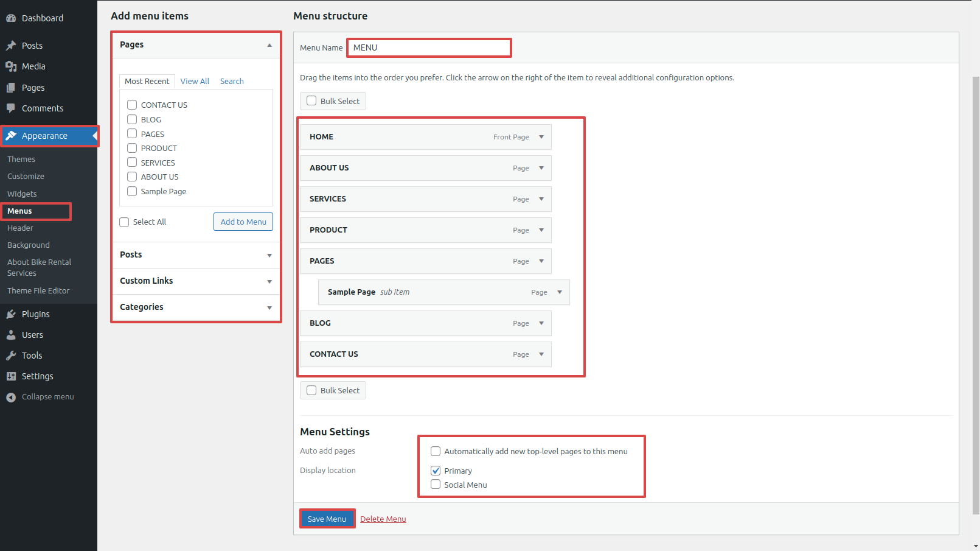Enable the Social Menu display location
980x551 pixels.
(x=436, y=485)
